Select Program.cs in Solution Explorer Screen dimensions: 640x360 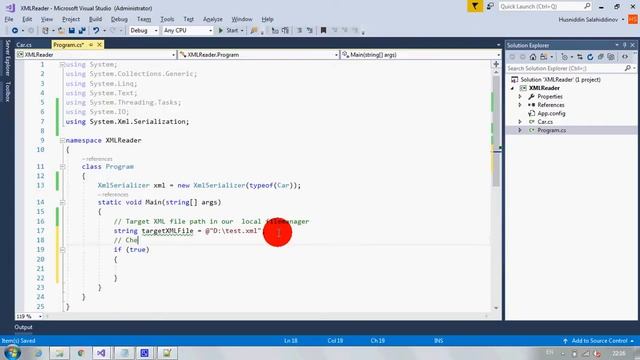point(551,130)
